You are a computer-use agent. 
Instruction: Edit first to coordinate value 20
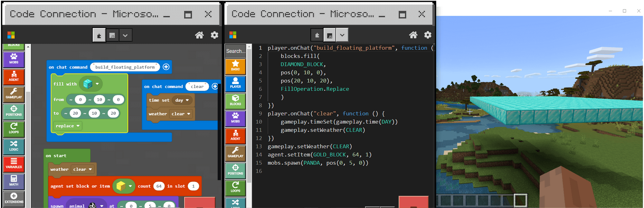point(75,113)
